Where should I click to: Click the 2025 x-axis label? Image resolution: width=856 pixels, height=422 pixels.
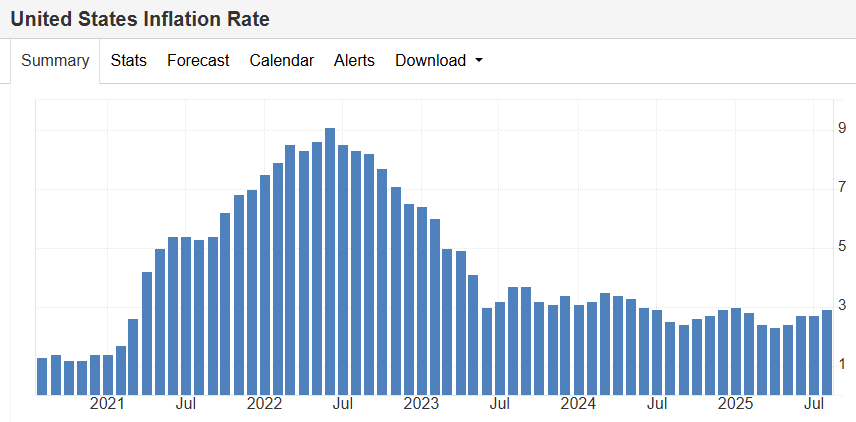(735, 404)
